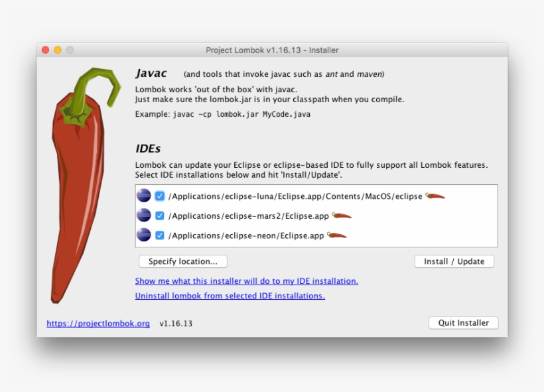This screenshot has height=392, width=544.
Task: Click the chili pepper icon after eclipse-luna path
Action: click(435, 196)
